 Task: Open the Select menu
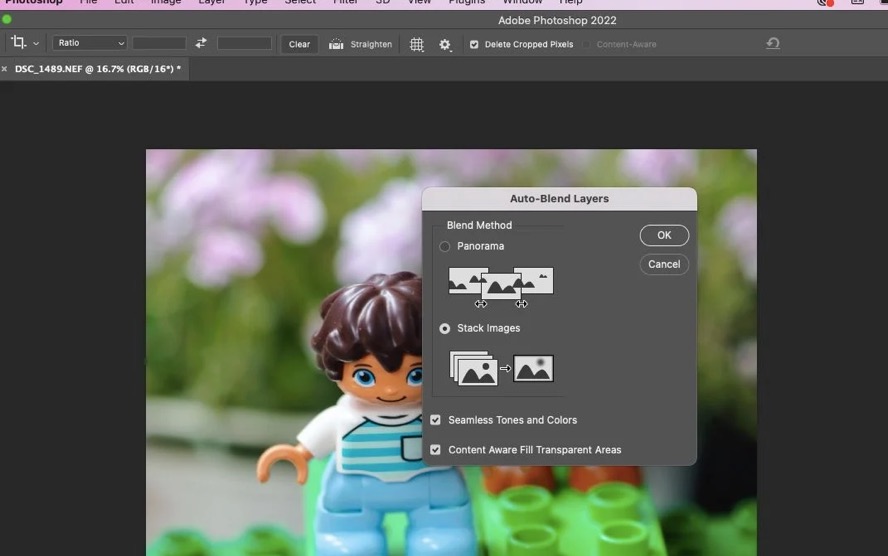coord(300,2)
